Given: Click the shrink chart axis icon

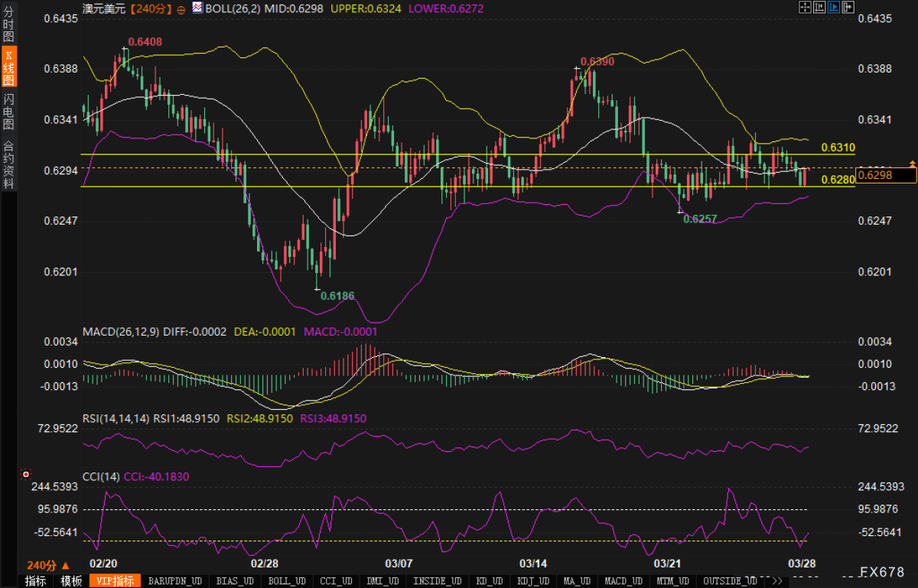Looking at the screenshot, I should [x=819, y=7].
